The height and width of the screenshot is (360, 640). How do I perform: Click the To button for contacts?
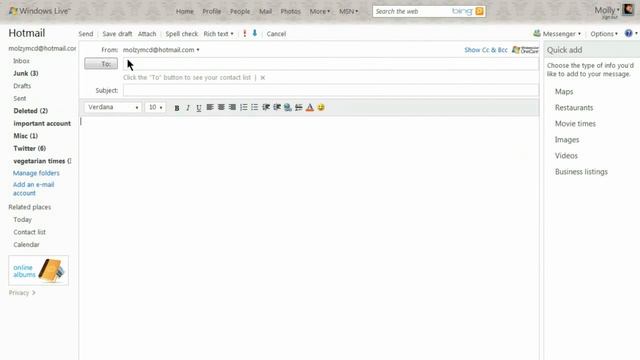click(x=101, y=64)
